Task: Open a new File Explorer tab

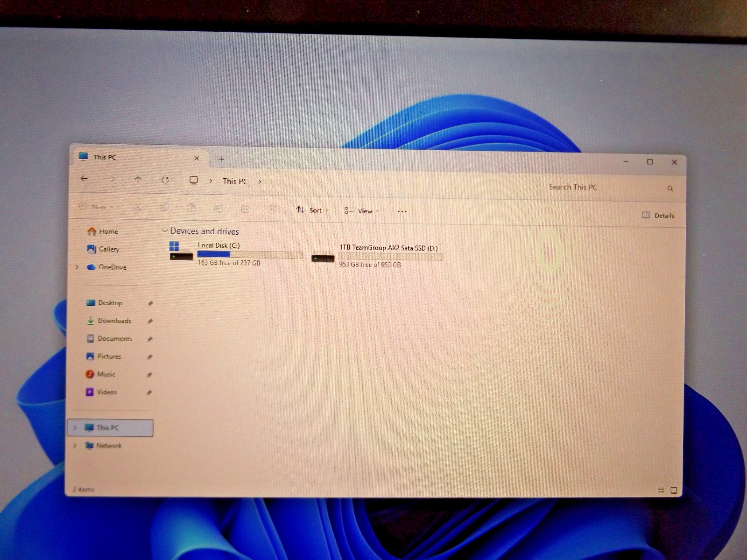Action: (x=221, y=159)
